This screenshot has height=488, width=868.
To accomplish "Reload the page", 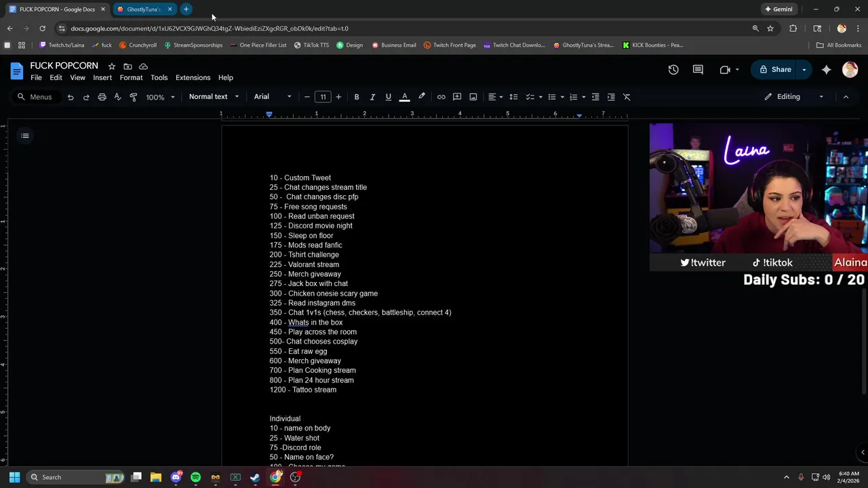I will pos(42,28).
